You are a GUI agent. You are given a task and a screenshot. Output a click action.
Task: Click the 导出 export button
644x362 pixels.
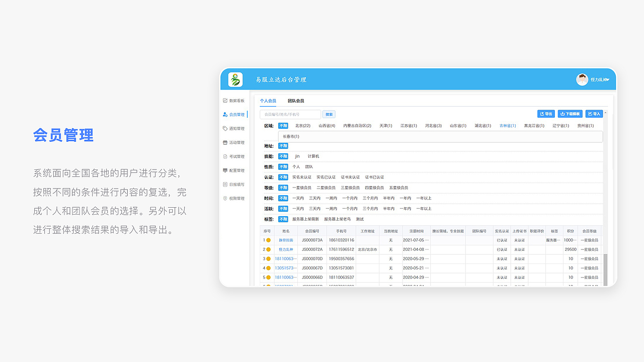[546, 114]
